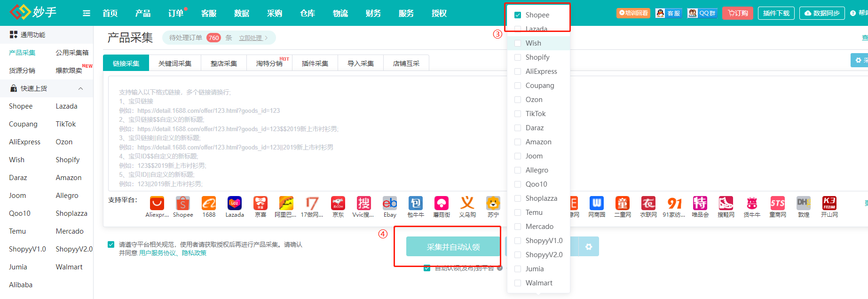Toggle the platform rules agreement checkbox

[x=111, y=244]
